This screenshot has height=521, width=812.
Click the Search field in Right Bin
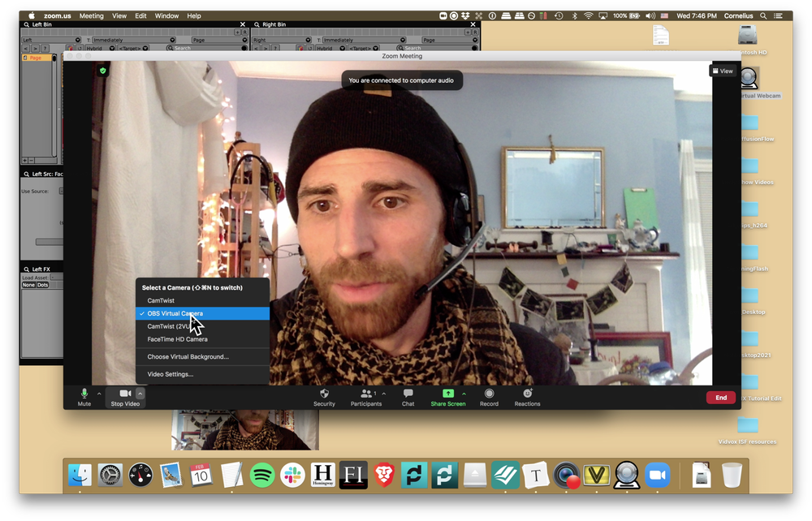click(437, 48)
